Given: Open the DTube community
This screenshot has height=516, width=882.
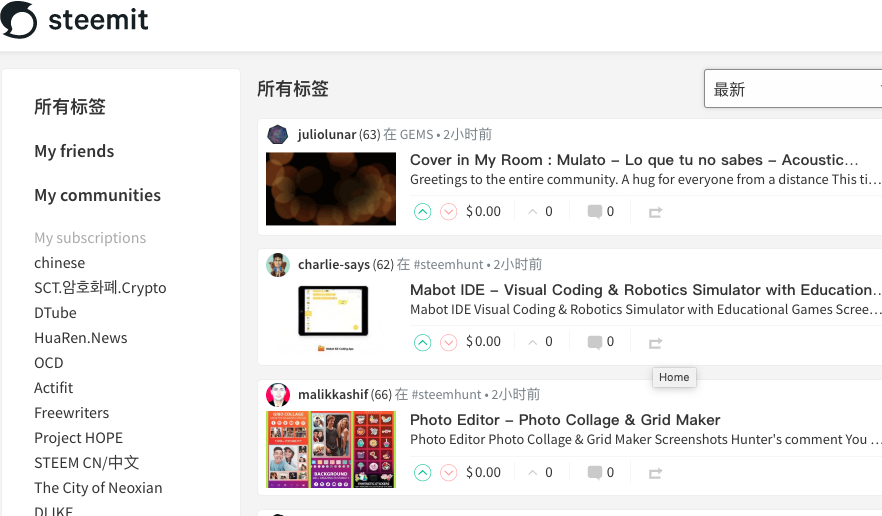Looking at the screenshot, I should click(55, 313).
